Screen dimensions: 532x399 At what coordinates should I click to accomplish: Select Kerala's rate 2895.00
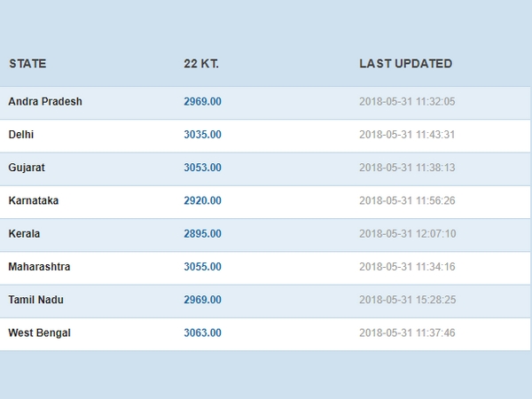[202, 234]
